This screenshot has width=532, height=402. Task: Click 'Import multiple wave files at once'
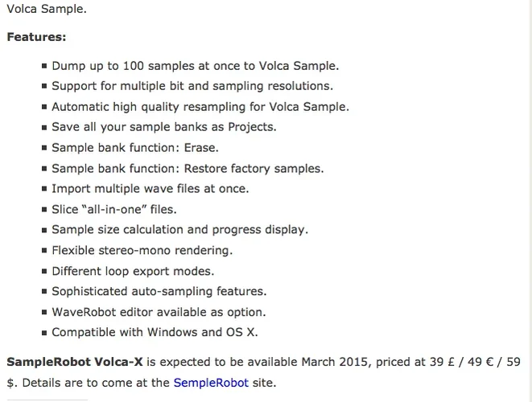tap(150, 189)
